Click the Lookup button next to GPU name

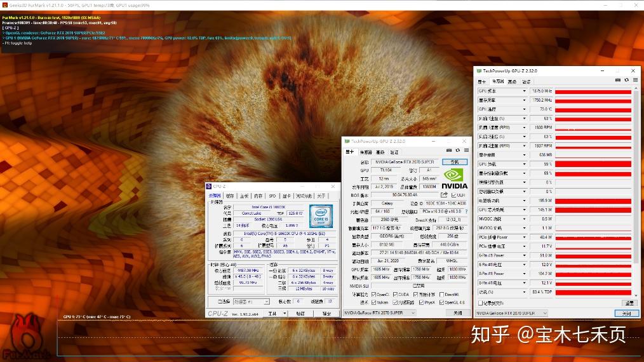coord(455,162)
